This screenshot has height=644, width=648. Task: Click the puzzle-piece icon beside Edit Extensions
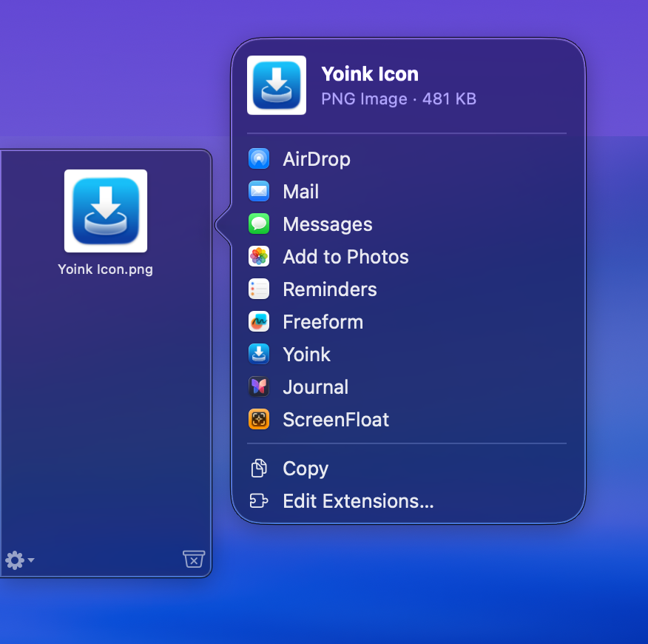tap(259, 501)
